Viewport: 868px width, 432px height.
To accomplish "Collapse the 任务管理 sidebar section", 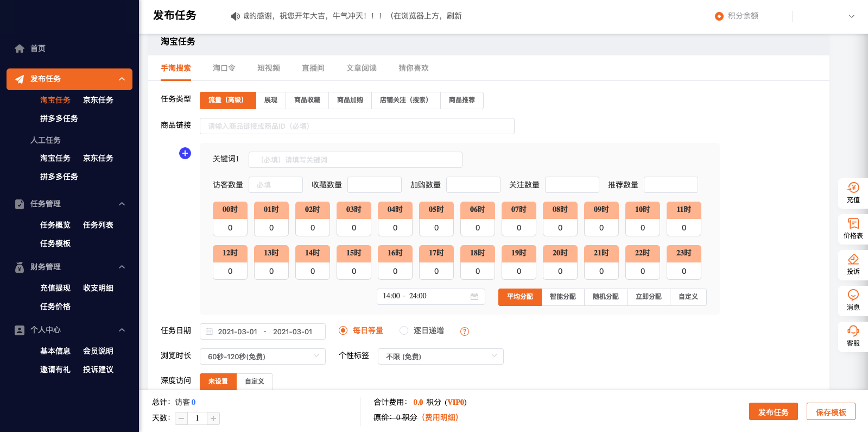I will click(x=122, y=204).
